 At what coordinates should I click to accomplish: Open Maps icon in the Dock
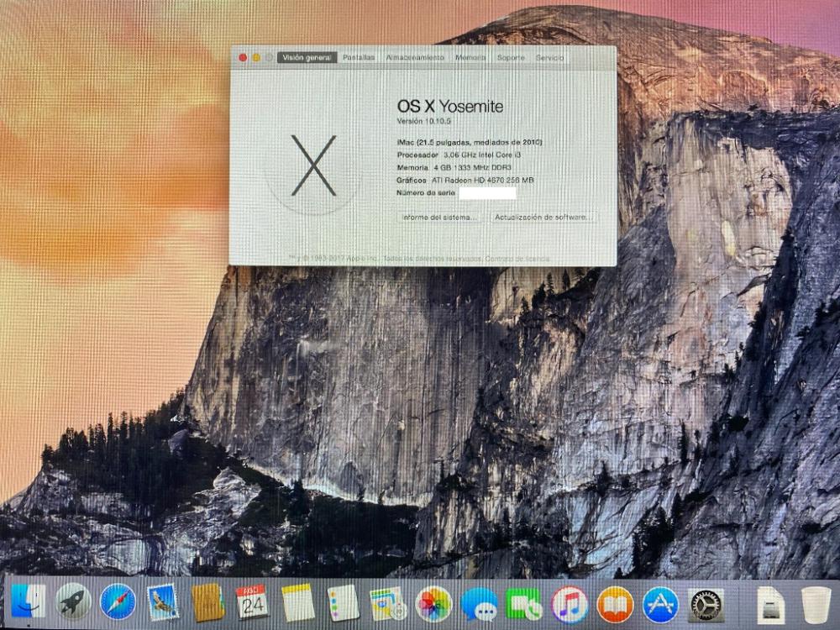pyautogui.click(x=387, y=603)
